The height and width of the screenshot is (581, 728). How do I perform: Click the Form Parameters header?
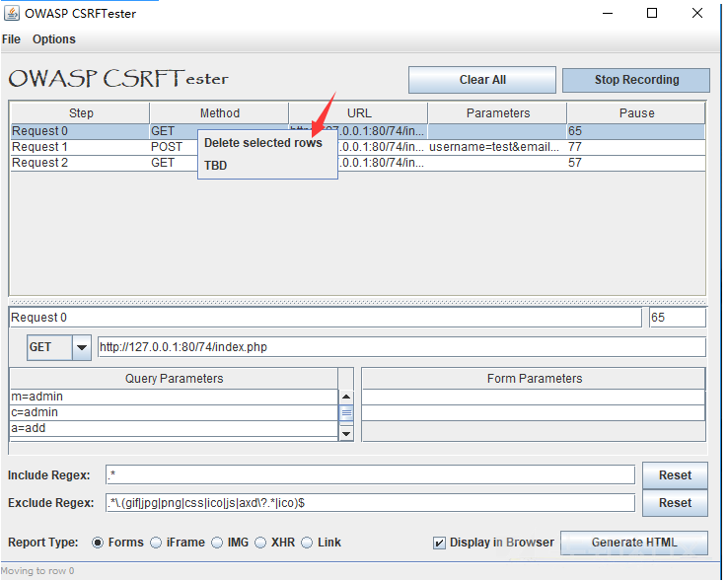534,379
